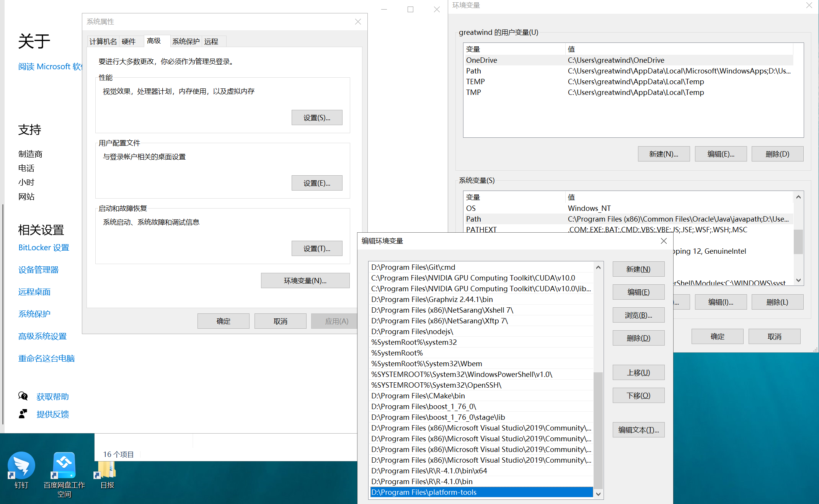Select the system Path variable row
819x504 pixels.
pos(628,219)
